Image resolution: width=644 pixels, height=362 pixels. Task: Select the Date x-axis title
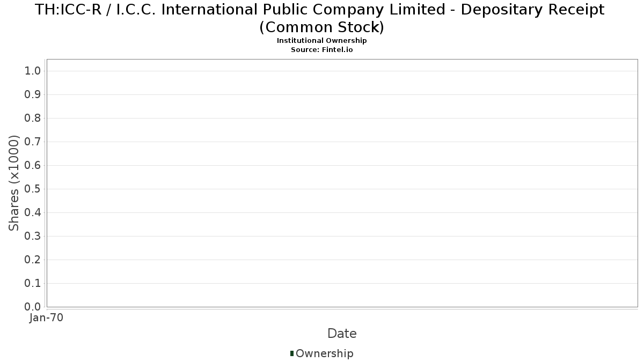tap(342, 334)
